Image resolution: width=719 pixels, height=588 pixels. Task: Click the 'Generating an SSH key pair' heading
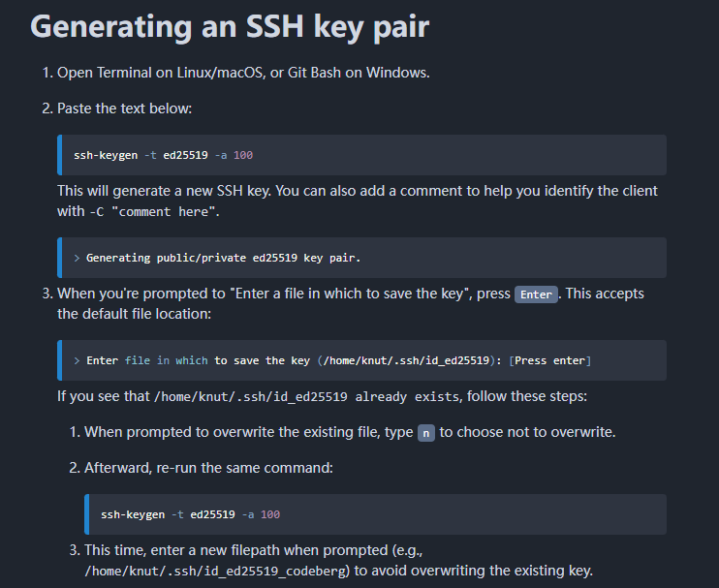pyautogui.click(x=230, y=26)
